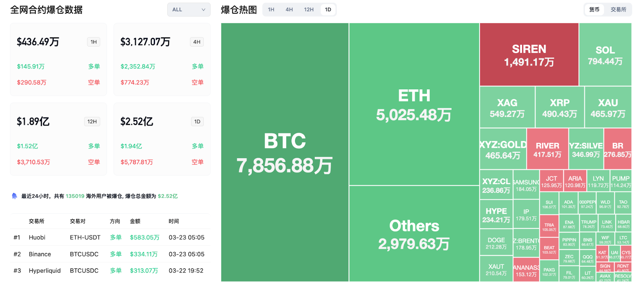Switch heatmap to 1H timeframe tab
Image resolution: width=644 pixels, height=291 pixels.
[271, 10]
